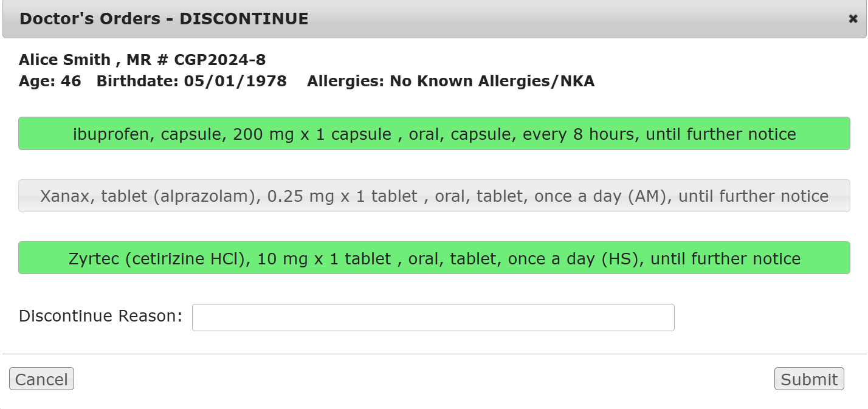Deselect the Zyrtec cetirizine order
This screenshot has width=868, height=409.
point(434,258)
